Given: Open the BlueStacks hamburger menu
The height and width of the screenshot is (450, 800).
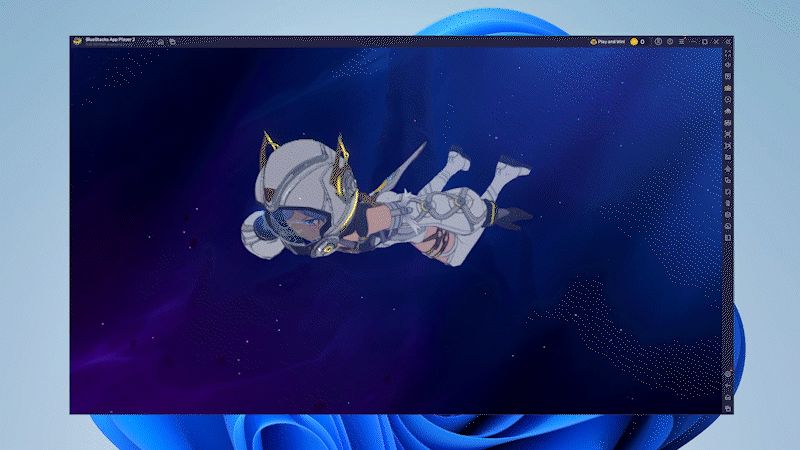Looking at the screenshot, I should (681, 42).
